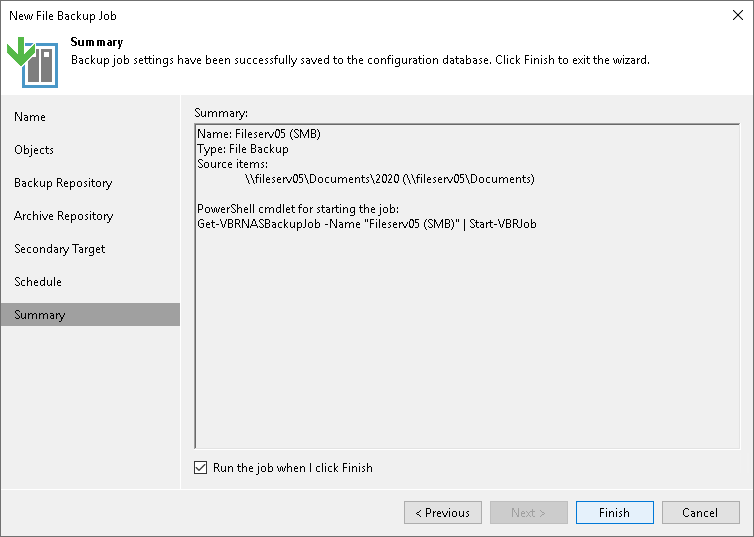
Task: Click the New File Backup Job title bar
Action: [300, 16]
